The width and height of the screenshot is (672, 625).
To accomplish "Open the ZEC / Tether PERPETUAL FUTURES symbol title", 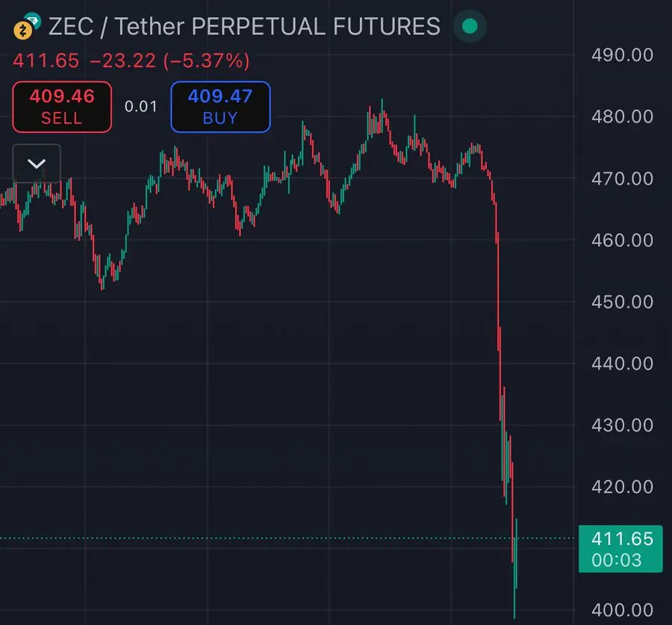I will point(243,28).
